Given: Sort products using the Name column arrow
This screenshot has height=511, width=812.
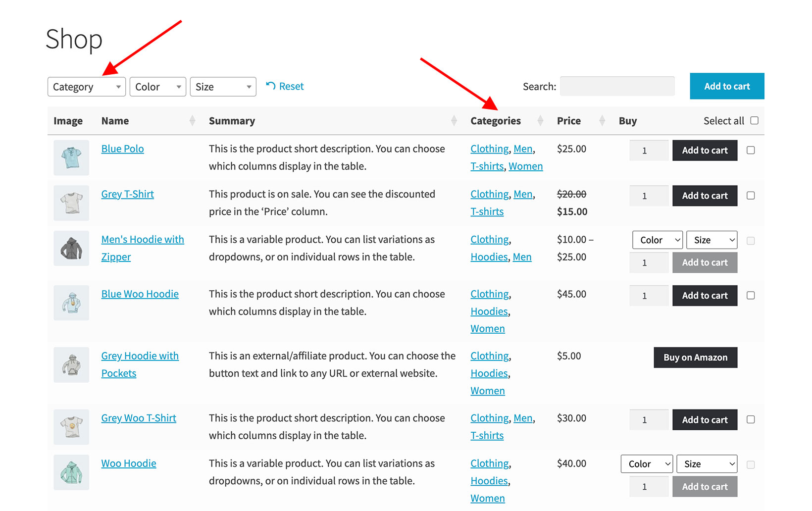Looking at the screenshot, I should [192, 120].
